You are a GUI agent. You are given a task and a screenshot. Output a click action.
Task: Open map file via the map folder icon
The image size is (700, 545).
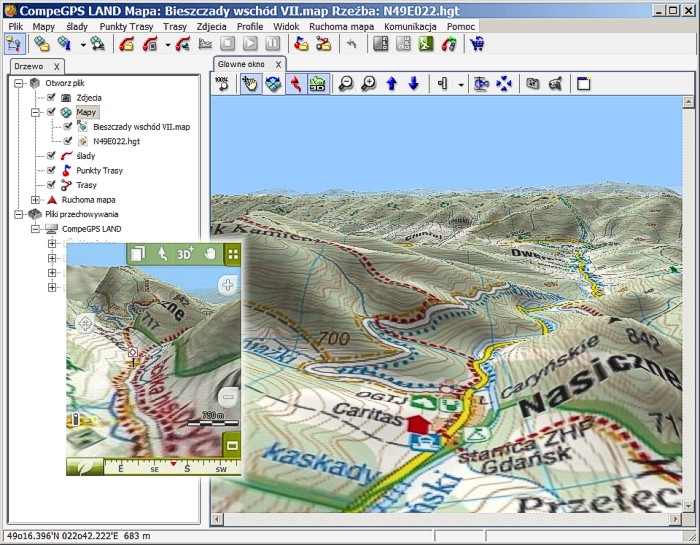click(x=42, y=44)
